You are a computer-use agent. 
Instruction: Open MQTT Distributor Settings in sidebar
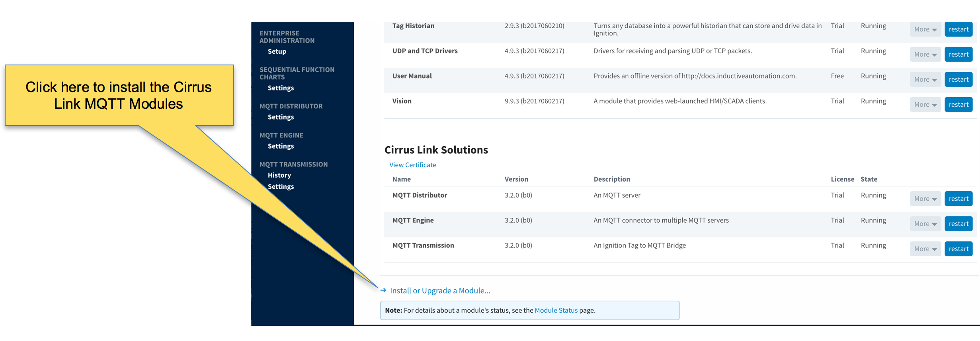tap(281, 117)
